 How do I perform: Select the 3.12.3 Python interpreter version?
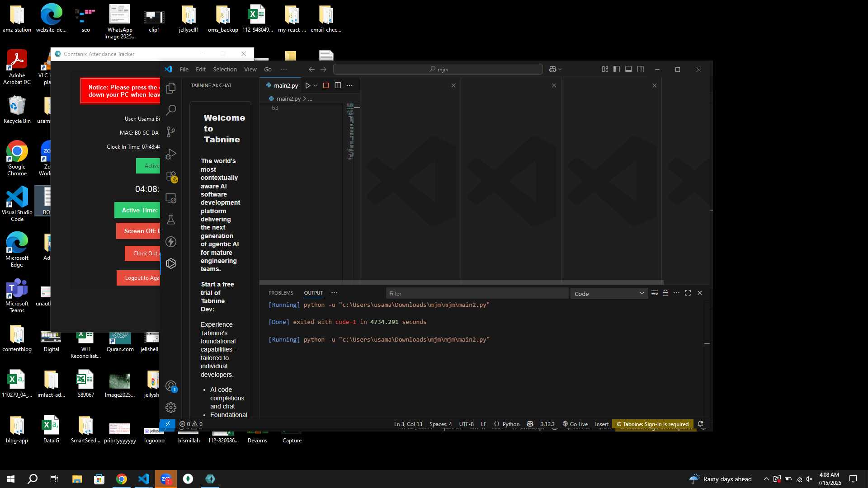click(x=547, y=424)
